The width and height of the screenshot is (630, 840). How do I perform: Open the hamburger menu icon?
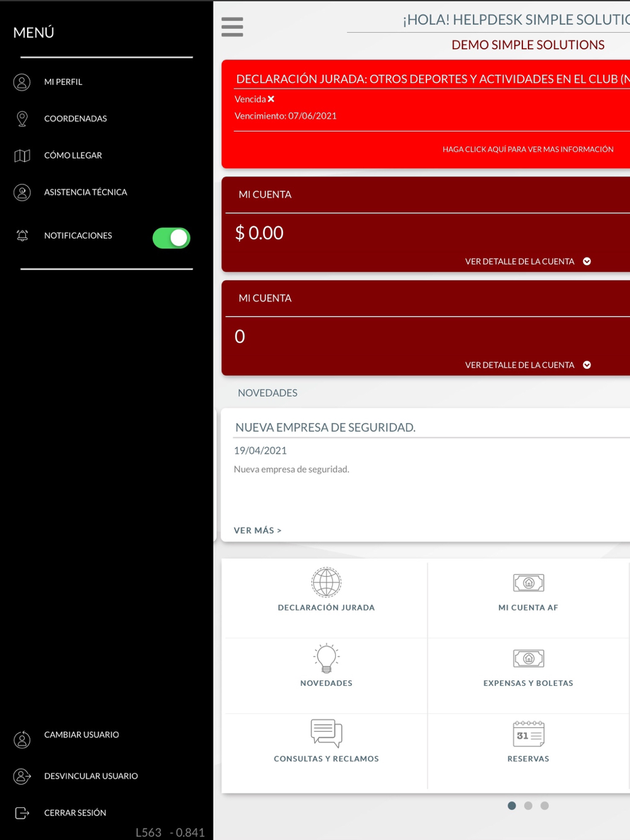[x=232, y=27]
